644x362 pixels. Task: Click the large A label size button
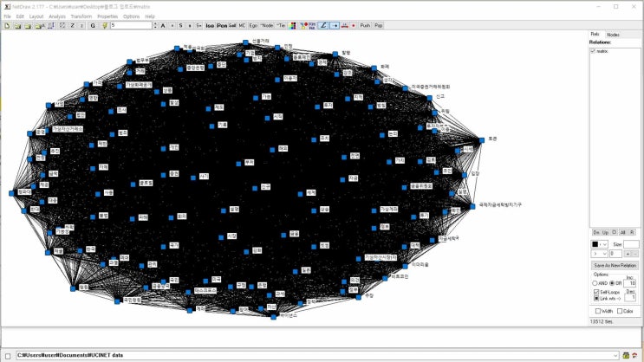[163, 25]
